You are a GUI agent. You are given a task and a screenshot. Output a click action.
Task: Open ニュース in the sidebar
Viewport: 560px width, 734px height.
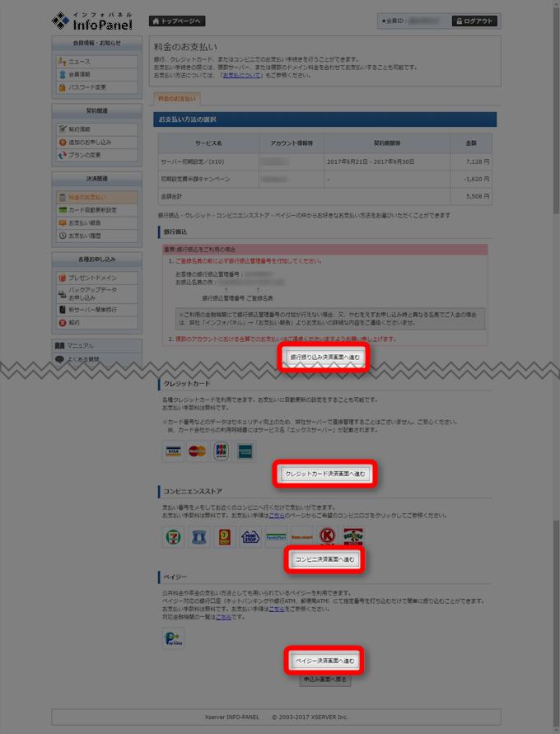pos(97,61)
